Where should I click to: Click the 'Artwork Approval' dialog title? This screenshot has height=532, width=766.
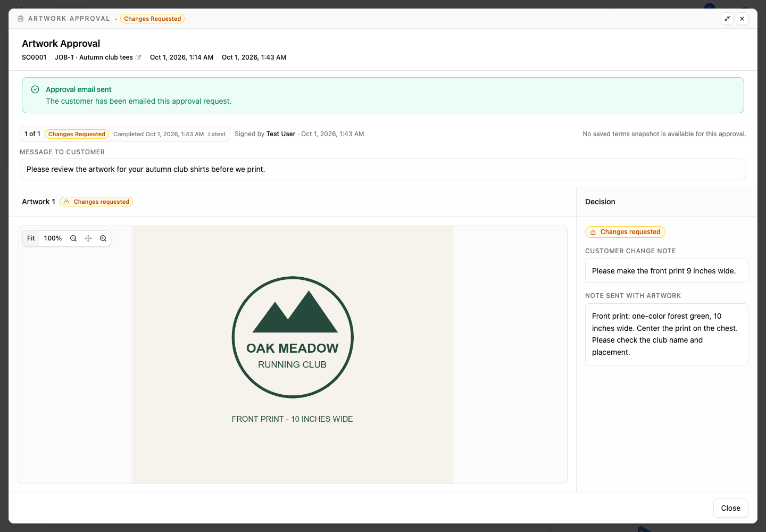click(x=61, y=44)
